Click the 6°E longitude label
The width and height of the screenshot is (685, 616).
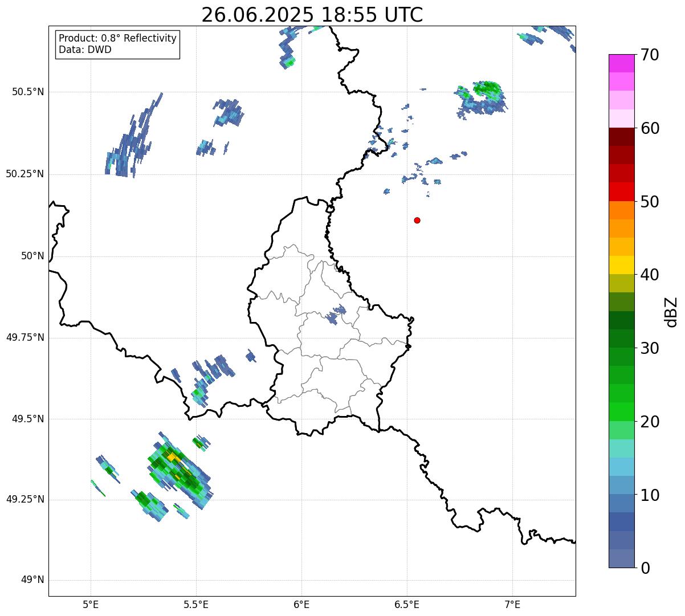click(301, 605)
